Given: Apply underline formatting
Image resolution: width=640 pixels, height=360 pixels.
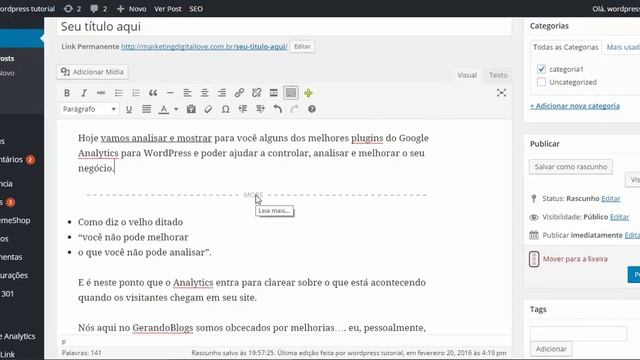Looking at the screenshot, I should point(129,109).
